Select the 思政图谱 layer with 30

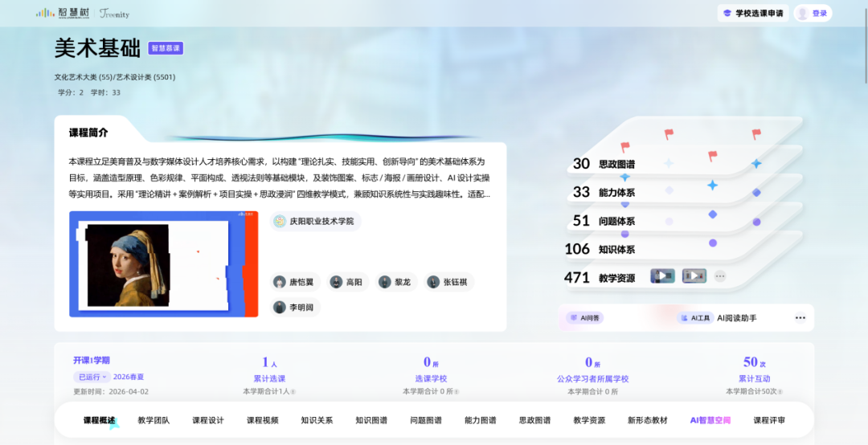(604, 164)
